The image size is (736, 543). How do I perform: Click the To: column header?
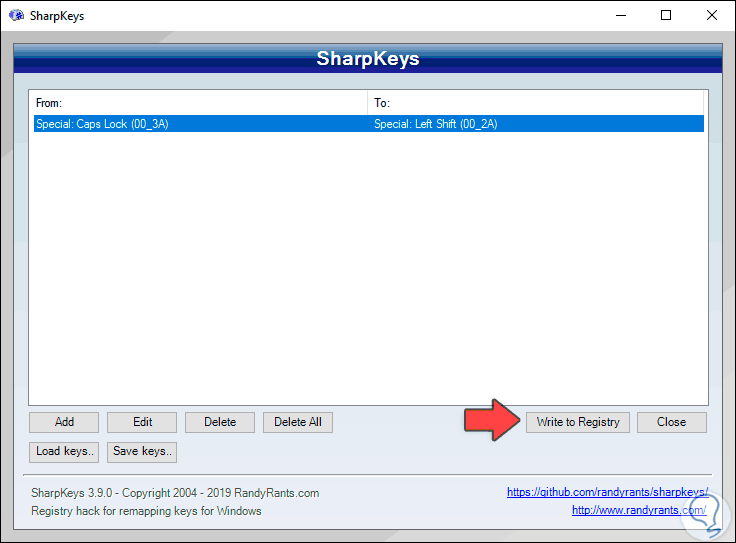coord(536,103)
